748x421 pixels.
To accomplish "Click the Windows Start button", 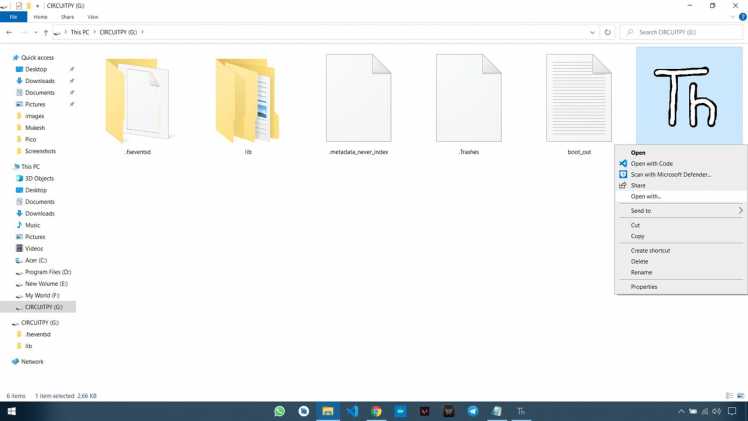I will pos(11,411).
